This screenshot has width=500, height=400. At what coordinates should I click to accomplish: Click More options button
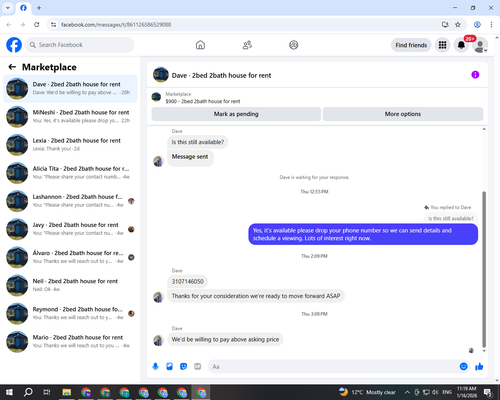tap(403, 114)
